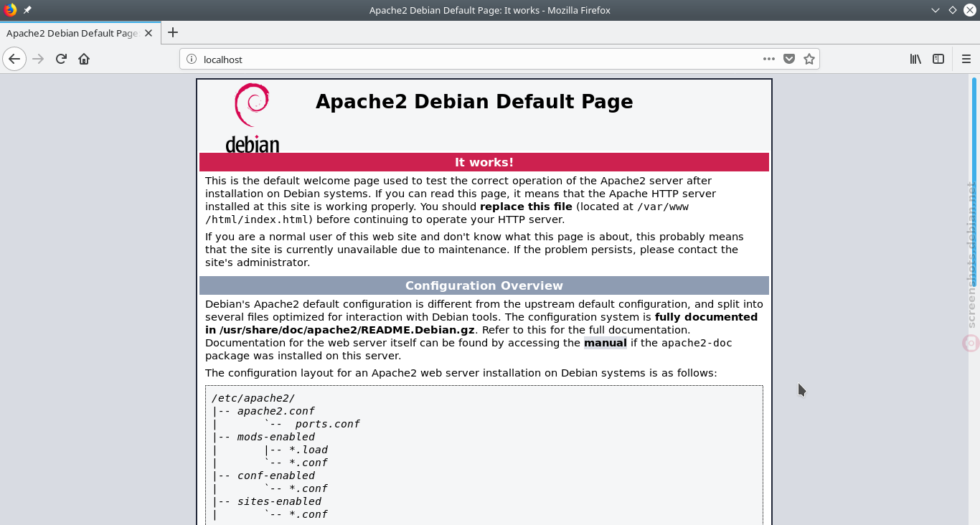Click the 'sites-enabled' entry in tree
980x525 pixels.
pos(279,501)
